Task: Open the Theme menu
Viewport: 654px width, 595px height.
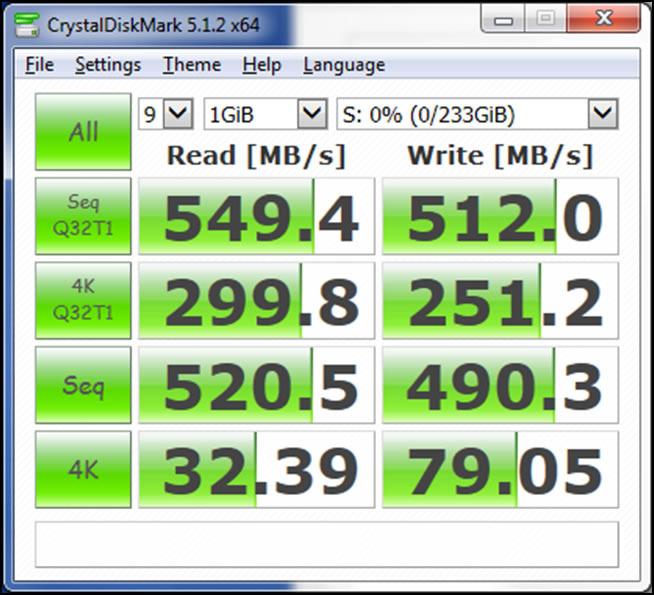Action: coord(192,65)
